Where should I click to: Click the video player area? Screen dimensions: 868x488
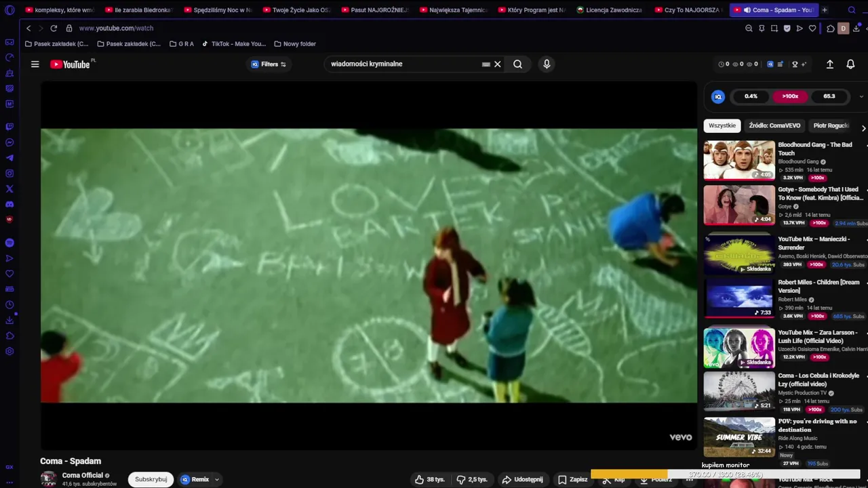tap(369, 266)
